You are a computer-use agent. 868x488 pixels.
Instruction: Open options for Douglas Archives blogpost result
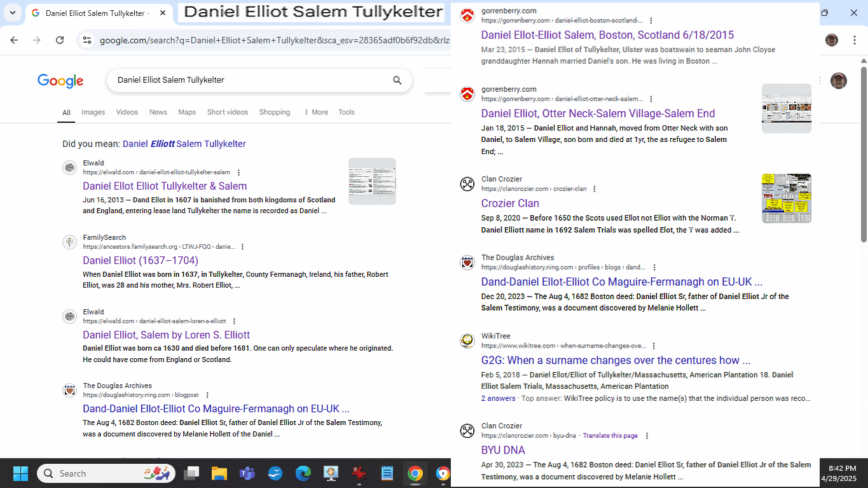[207, 395]
